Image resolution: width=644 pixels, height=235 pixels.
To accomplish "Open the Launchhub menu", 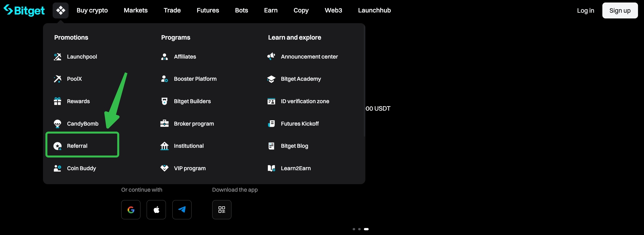I will (374, 10).
